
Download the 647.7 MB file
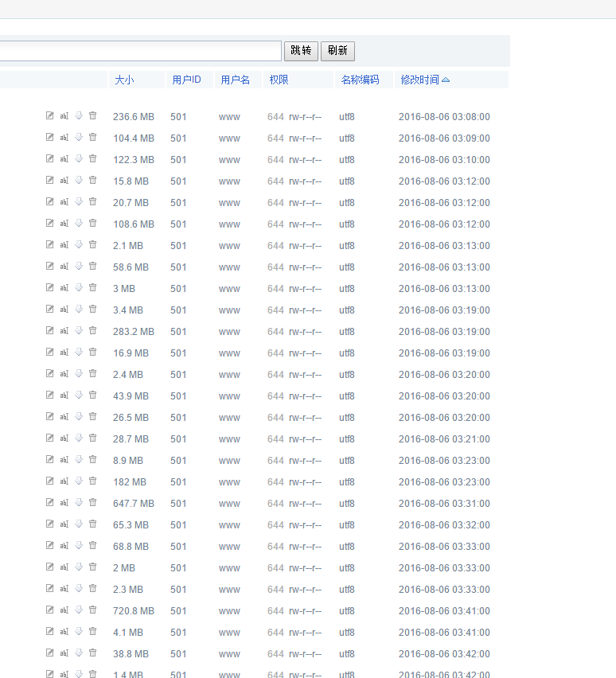[x=79, y=503]
